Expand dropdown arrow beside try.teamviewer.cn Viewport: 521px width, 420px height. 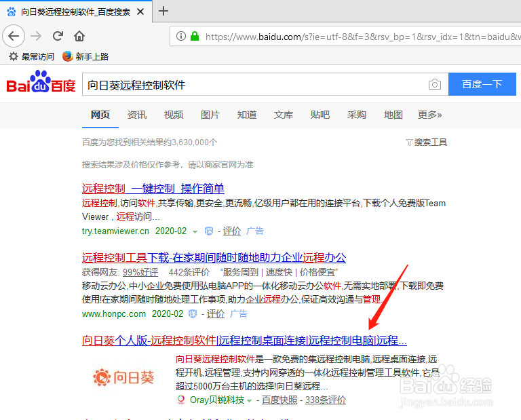tap(195, 231)
